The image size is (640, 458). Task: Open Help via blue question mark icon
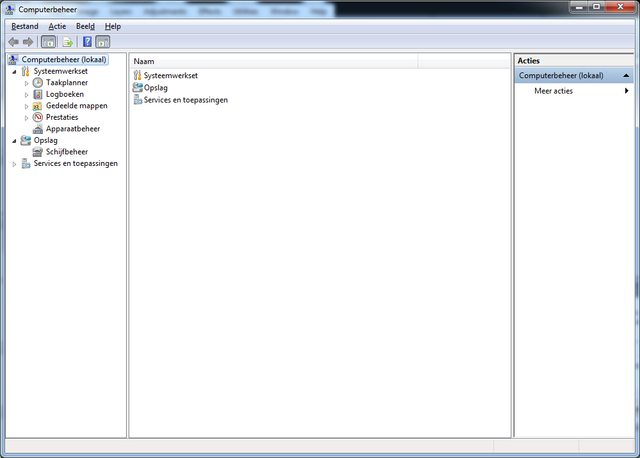point(87,42)
